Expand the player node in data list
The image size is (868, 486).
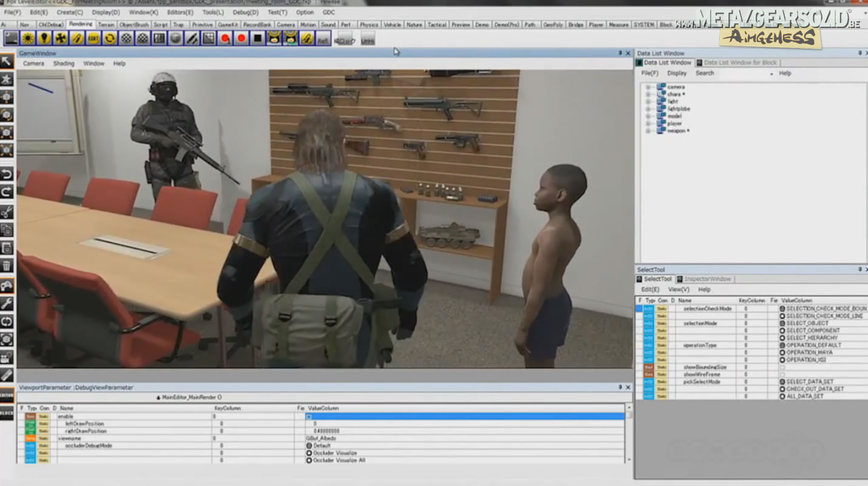[648, 123]
